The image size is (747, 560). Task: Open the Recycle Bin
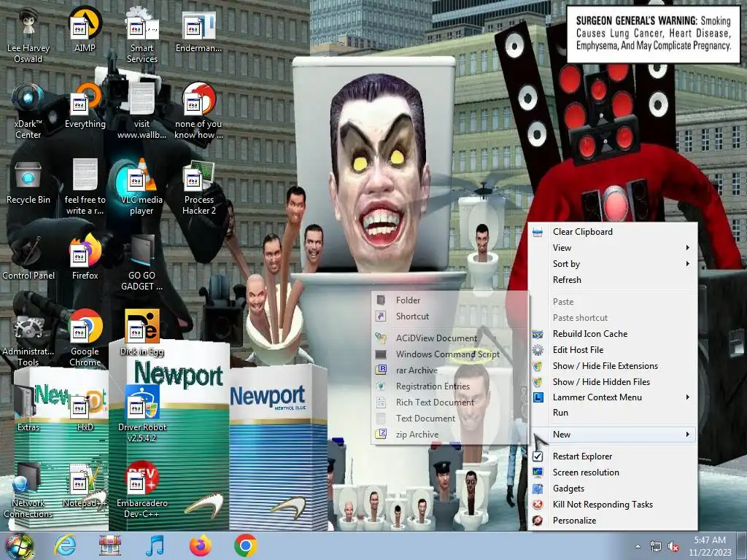[x=28, y=182]
